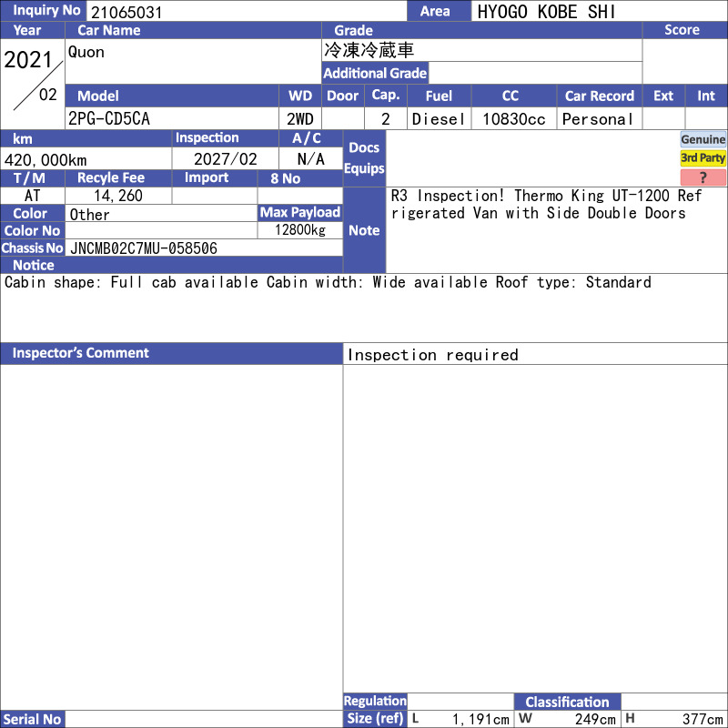
Task: Click the mileage 420,000km
Action: (45, 160)
